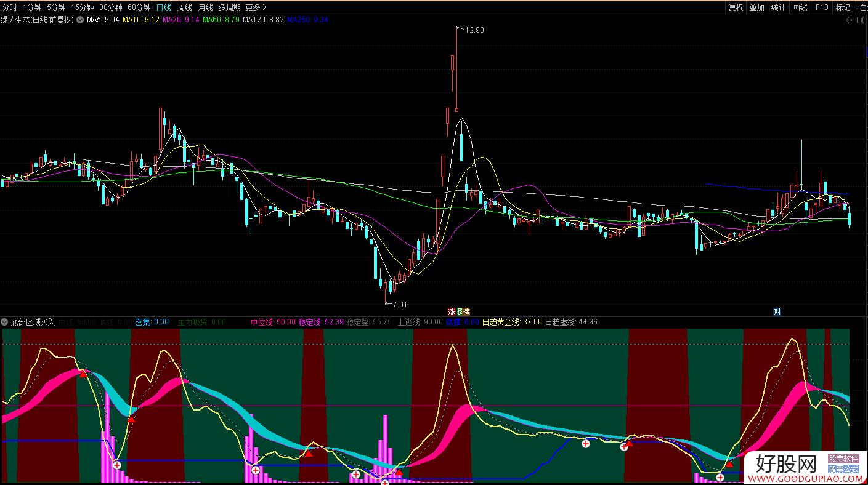The width and height of the screenshot is (868, 485).
Task: Click the 主力吸货: 0.00 value
Action: tap(202, 322)
